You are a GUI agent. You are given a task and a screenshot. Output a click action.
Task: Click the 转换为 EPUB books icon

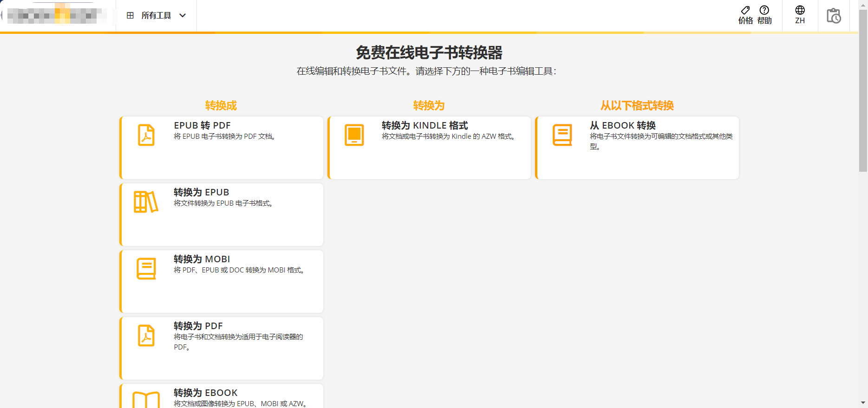coord(146,202)
